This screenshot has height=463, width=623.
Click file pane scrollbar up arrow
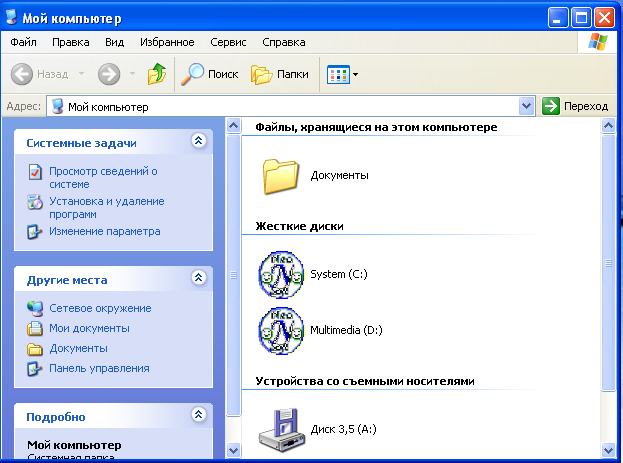[x=608, y=126]
